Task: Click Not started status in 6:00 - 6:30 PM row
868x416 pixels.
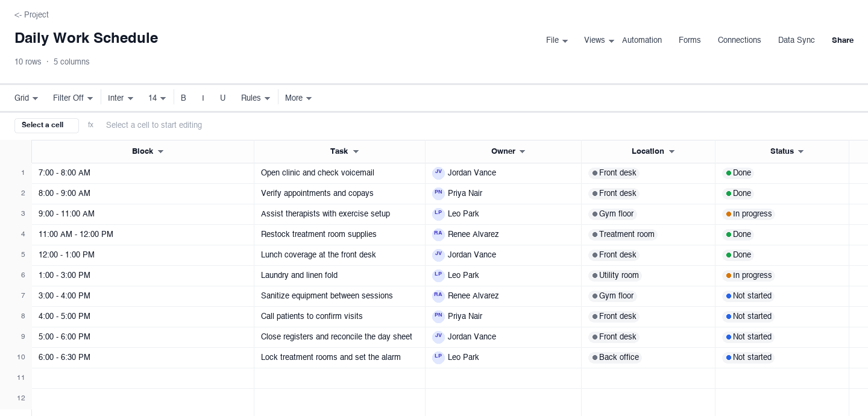Action: pyautogui.click(x=749, y=358)
